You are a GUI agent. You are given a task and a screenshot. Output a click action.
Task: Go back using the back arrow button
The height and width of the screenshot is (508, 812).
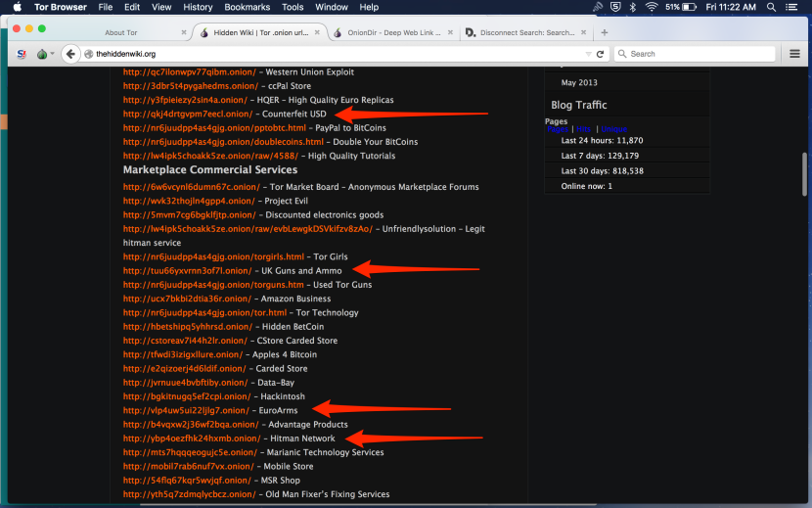(69, 54)
